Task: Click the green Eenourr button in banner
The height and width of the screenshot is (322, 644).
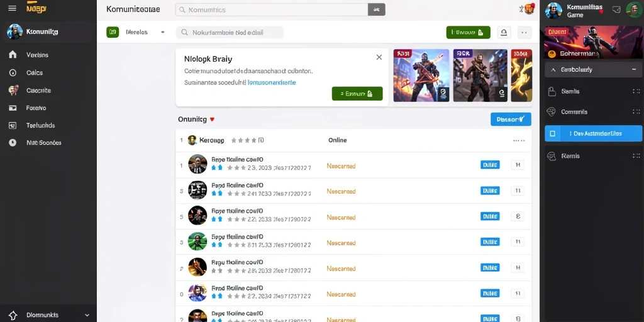Action: click(x=357, y=94)
